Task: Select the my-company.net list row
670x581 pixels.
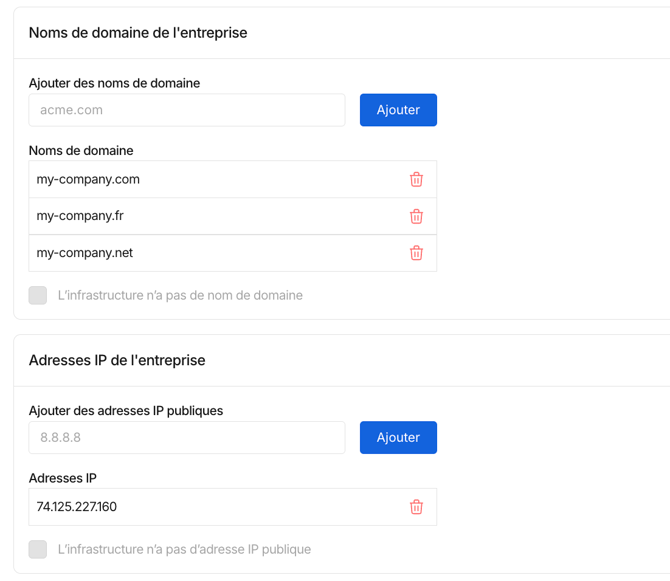Action: [x=232, y=253]
